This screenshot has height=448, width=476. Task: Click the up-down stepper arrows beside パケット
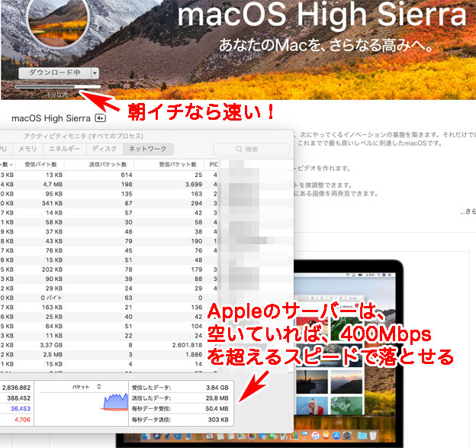[x=99, y=387]
